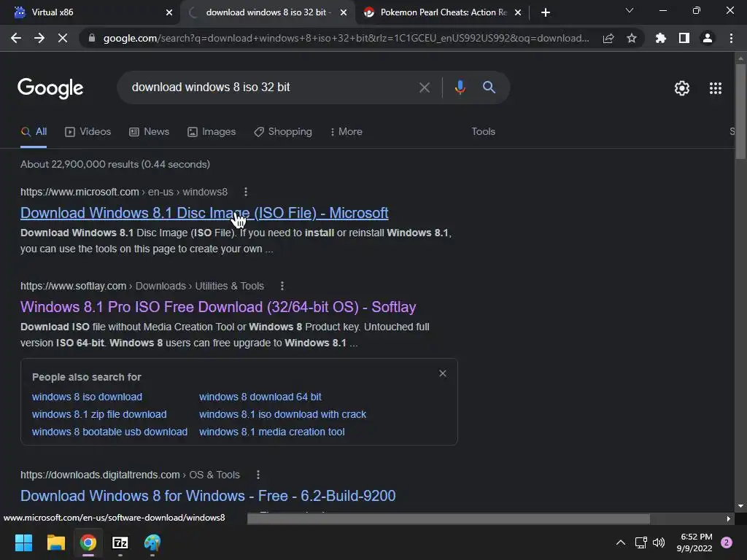This screenshot has height=560, width=747.
Task: Show hidden system tray icons
Action: [621, 542]
